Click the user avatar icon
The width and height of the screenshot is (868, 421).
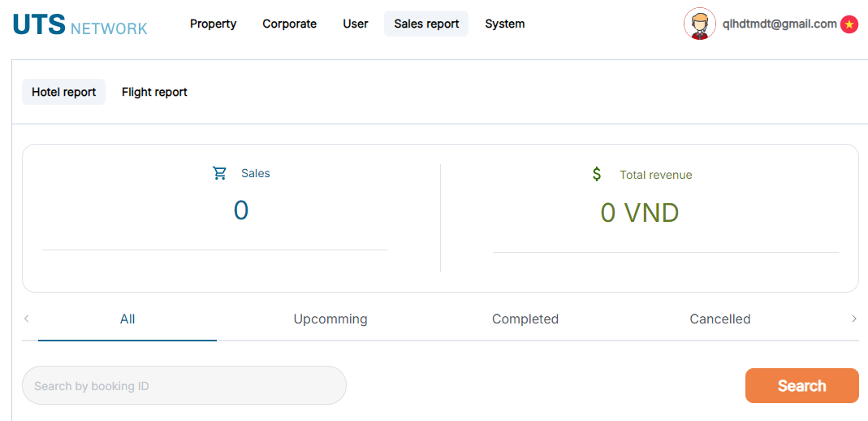click(700, 24)
